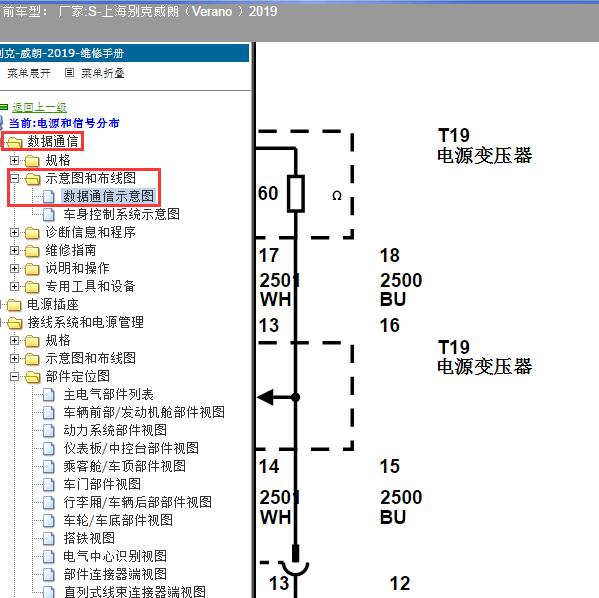Click the page icon beside 动力系统部件视图
Screen dimensions: 599x598
click(x=49, y=431)
